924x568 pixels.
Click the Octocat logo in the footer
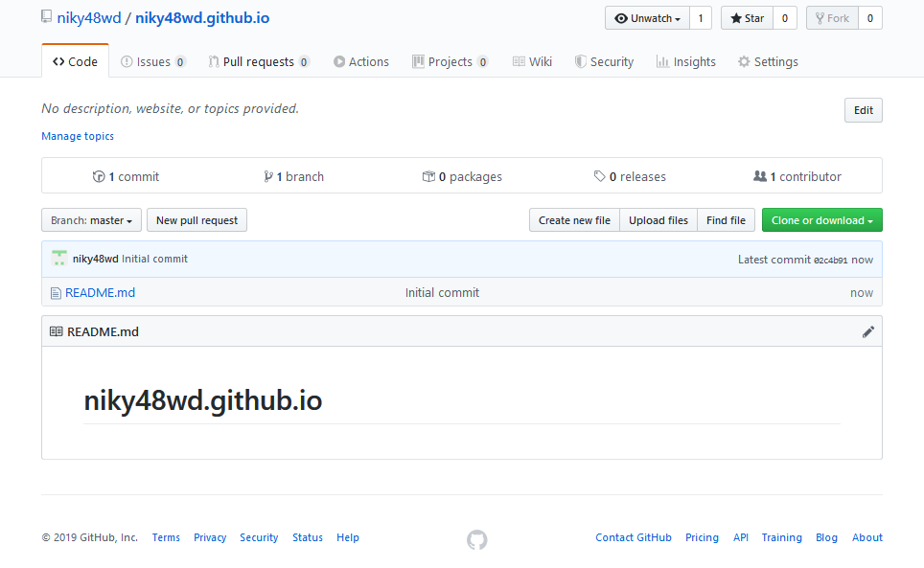click(x=476, y=539)
